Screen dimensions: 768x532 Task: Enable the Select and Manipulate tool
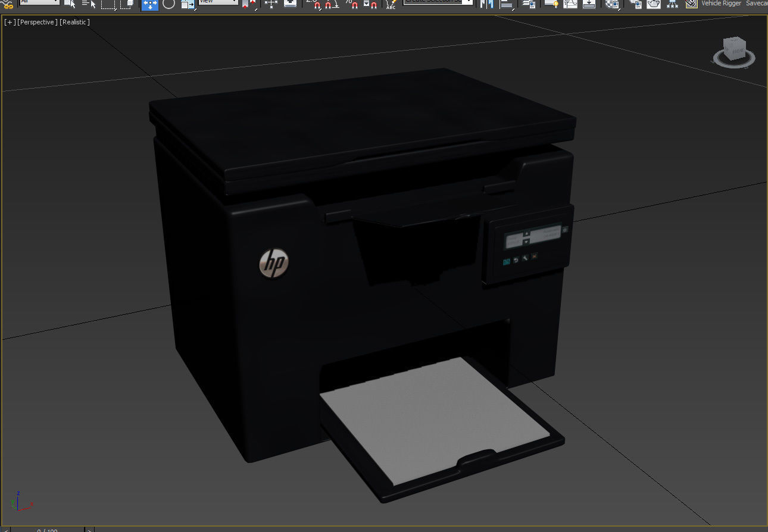[x=271, y=3]
